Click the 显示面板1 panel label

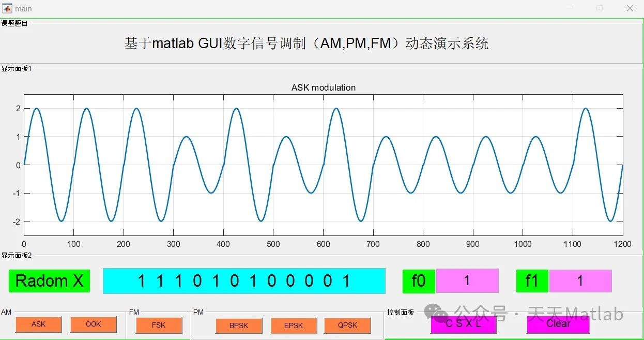tap(16, 68)
